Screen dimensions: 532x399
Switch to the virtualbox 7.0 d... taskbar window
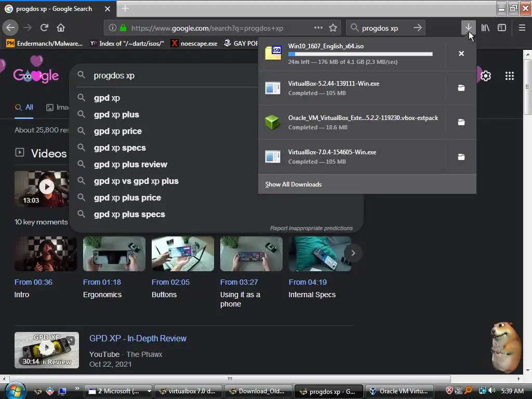188,391
